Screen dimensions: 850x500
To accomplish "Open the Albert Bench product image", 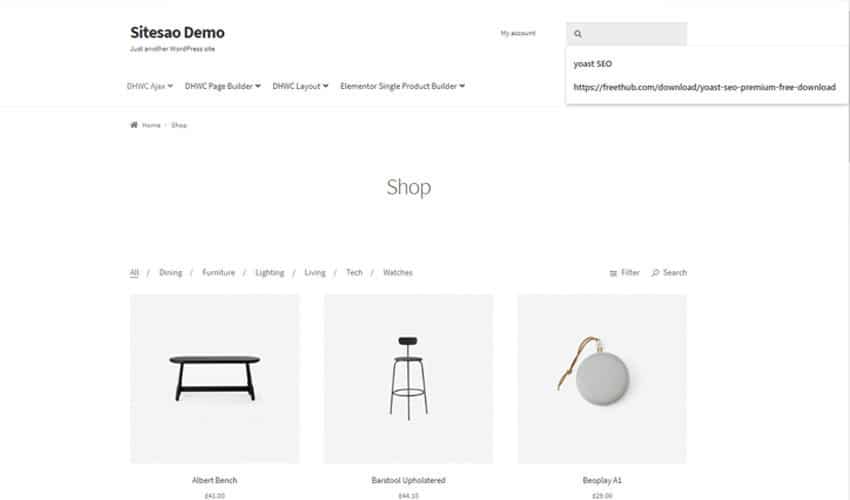I will click(215, 379).
